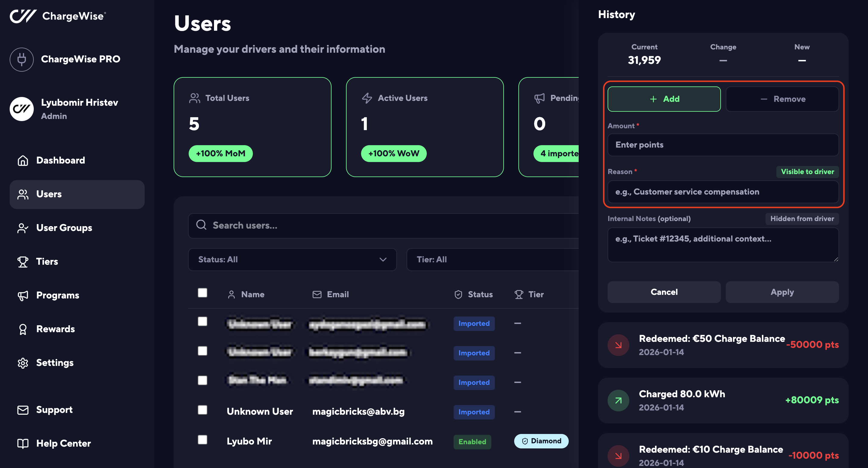Screen dimensions: 868x468
Task: Click the Rewards ribbon icon
Action: click(23, 329)
